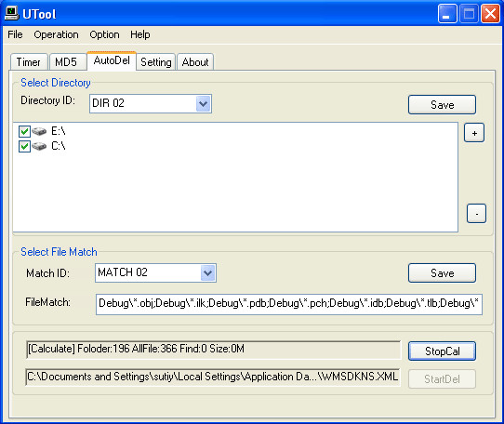Viewport: 504px width, 424px height.
Task: Open the Option menu
Action: [104, 34]
